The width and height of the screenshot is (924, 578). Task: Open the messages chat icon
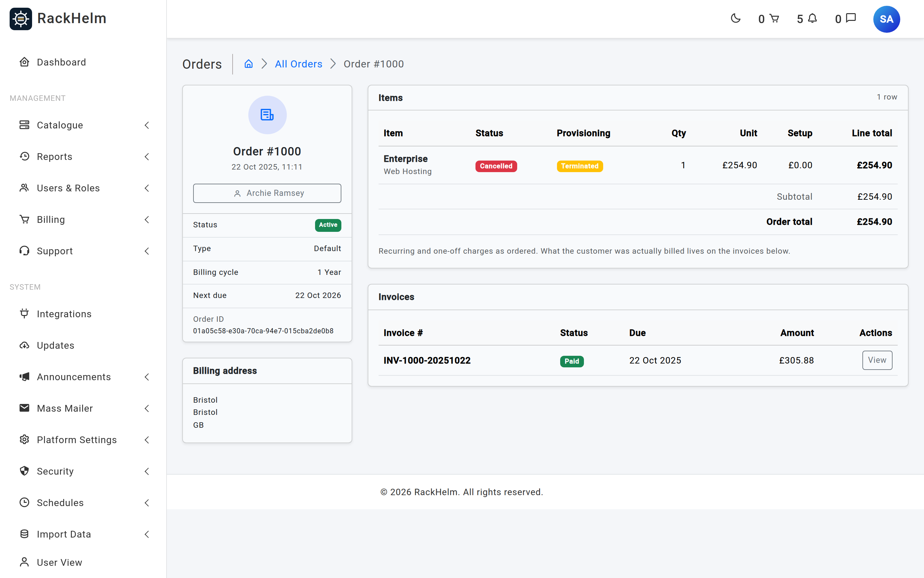pos(851,18)
